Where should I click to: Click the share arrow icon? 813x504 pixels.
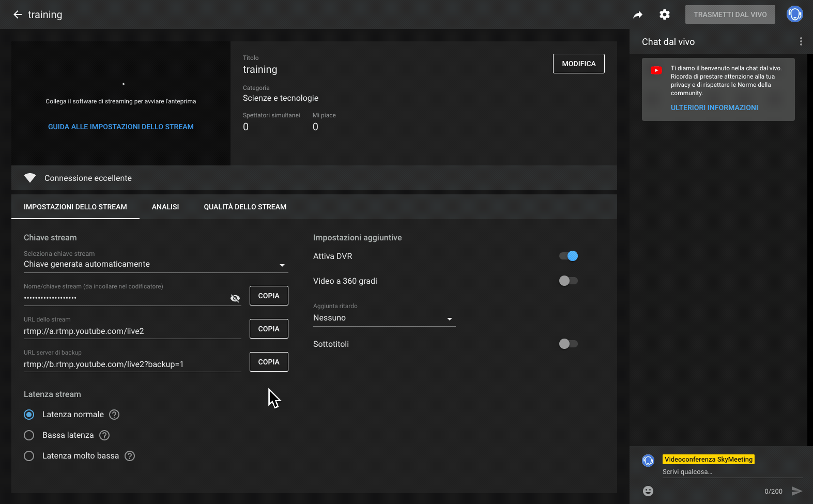point(638,15)
